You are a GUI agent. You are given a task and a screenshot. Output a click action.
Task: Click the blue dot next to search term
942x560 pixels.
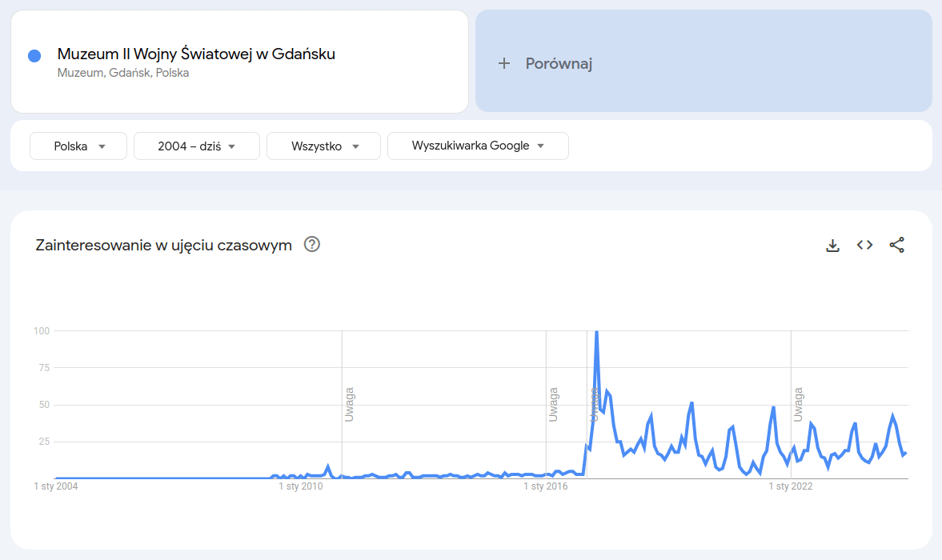[34, 56]
